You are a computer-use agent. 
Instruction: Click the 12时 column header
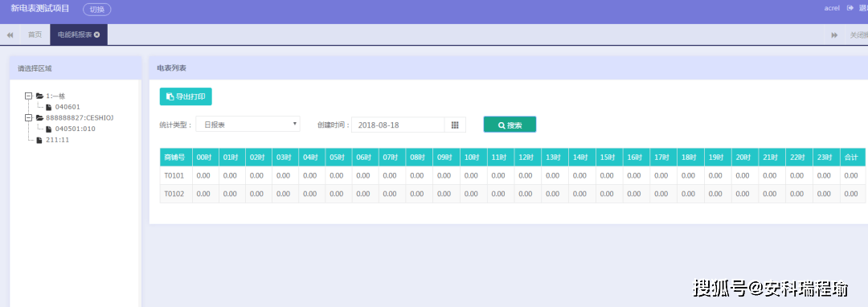[527, 157]
